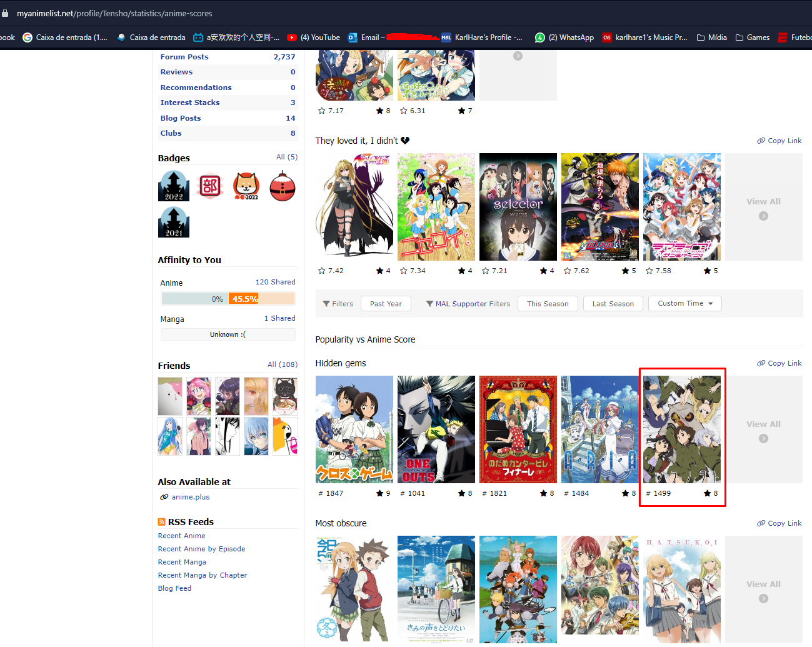Open 1 Shared manga link
Image resolution: width=812 pixels, height=647 pixels.
pyautogui.click(x=279, y=318)
